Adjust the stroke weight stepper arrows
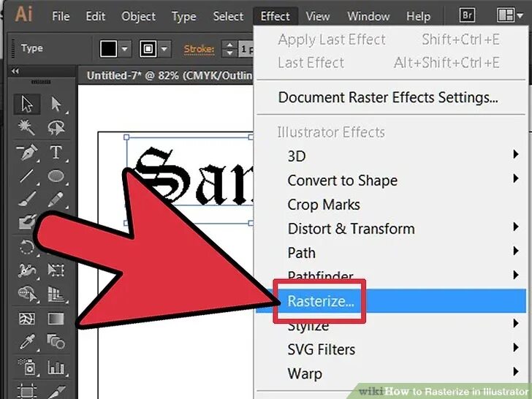Image resolution: width=532 pixels, height=399 pixels. pos(229,49)
